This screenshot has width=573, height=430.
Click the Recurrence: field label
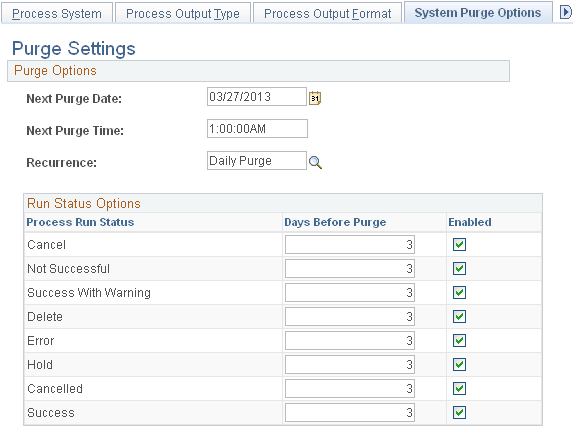pyautogui.click(x=61, y=163)
